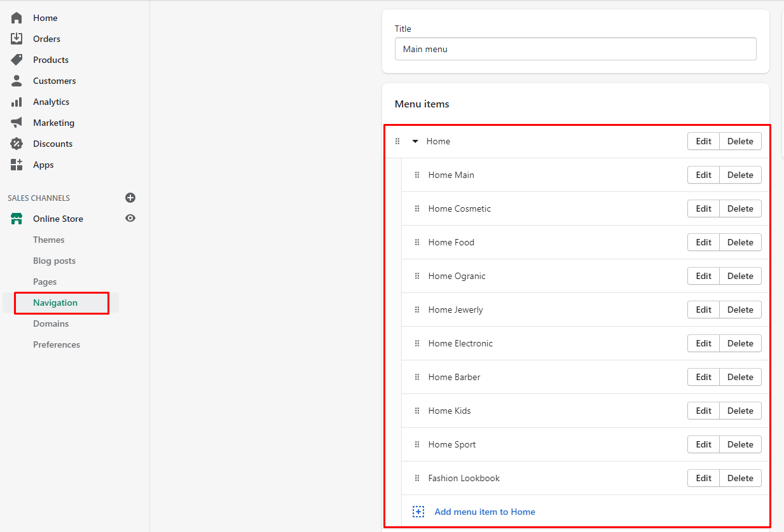Click the Discounts badge icon
This screenshot has height=532, width=784.
tap(17, 144)
